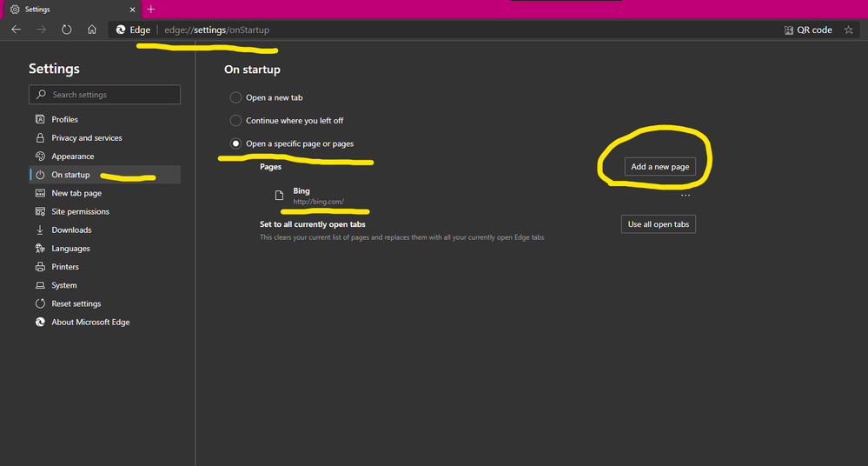Choose Continue where you left off

(x=235, y=120)
